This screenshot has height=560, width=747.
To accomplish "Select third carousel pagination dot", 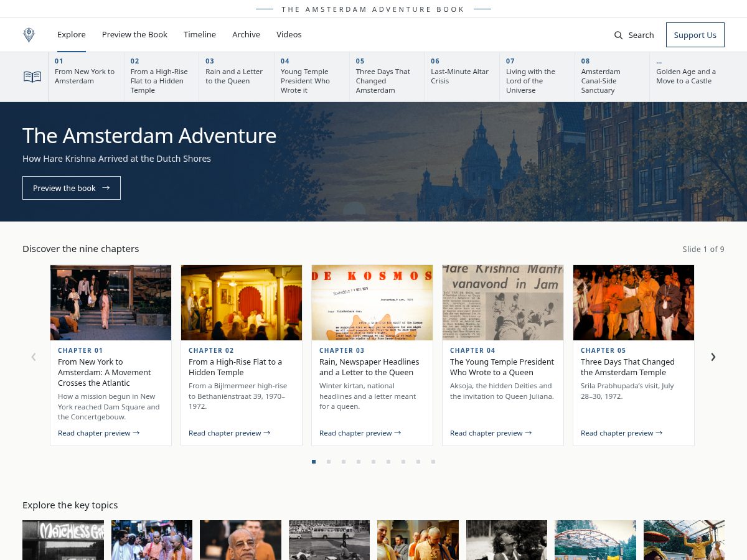I will (x=344, y=462).
